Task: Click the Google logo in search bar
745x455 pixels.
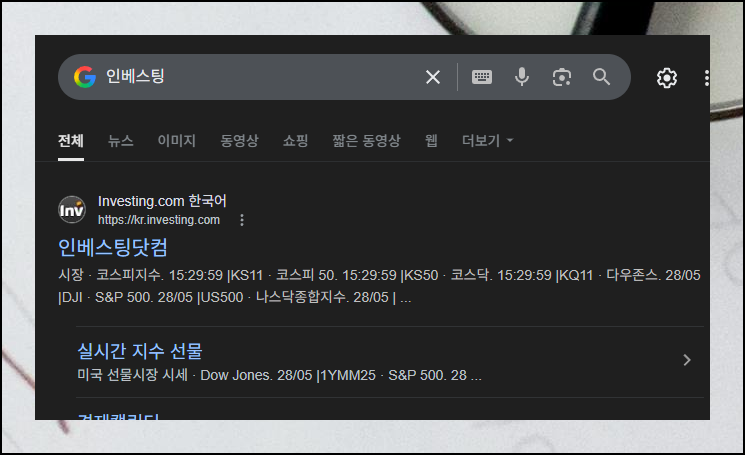Action: click(x=85, y=77)
